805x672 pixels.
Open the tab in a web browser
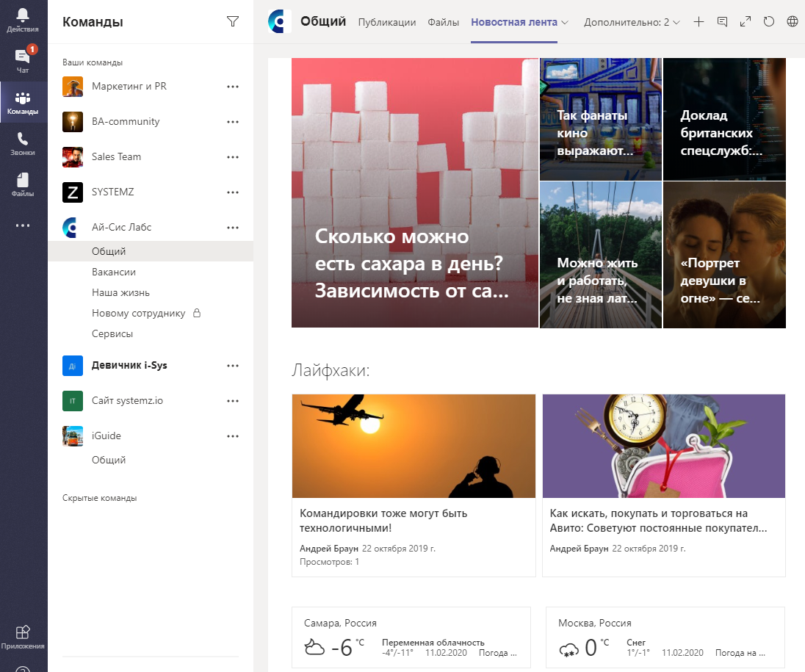click(792, 22)
